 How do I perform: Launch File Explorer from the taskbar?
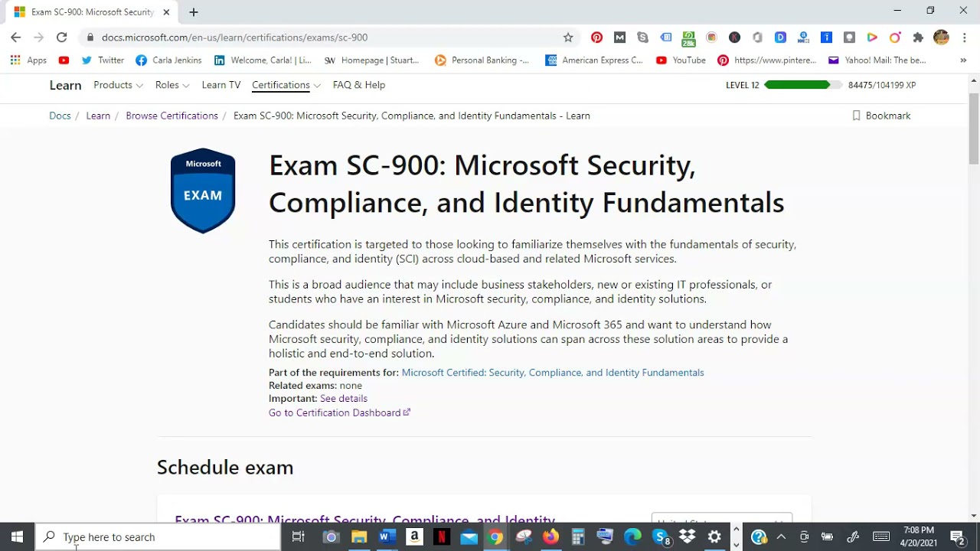358,537
